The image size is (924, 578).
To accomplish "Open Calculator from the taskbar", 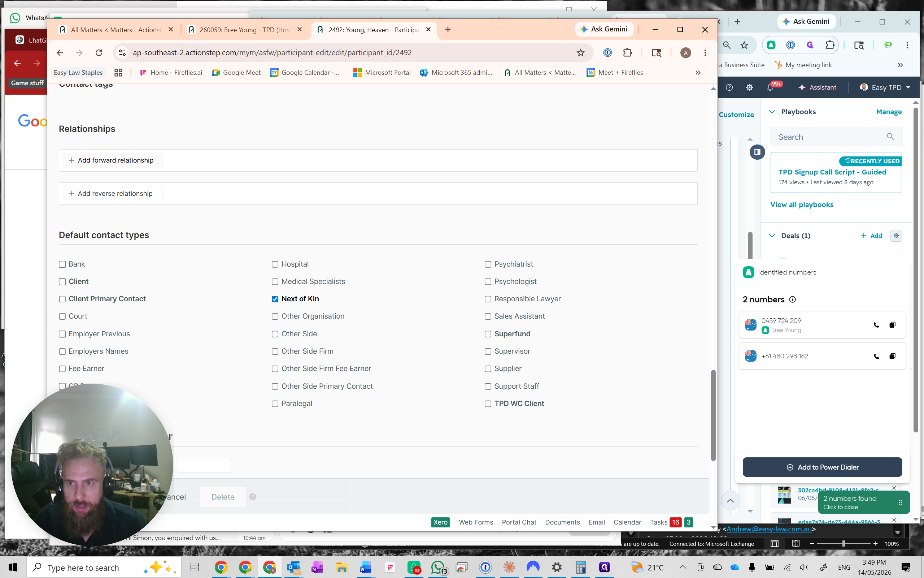I will pyautogui.click(x=580, y=567).
